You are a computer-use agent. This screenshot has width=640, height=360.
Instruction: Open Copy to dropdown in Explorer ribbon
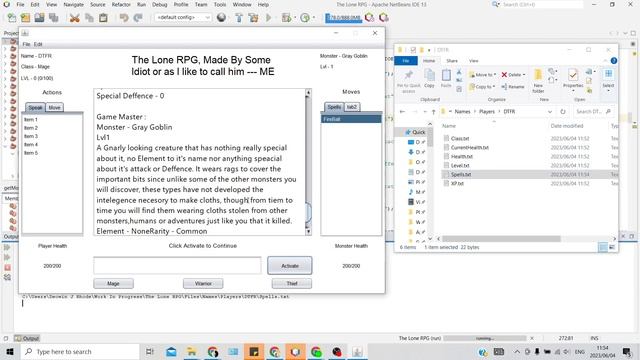click(x=482, y=87)
